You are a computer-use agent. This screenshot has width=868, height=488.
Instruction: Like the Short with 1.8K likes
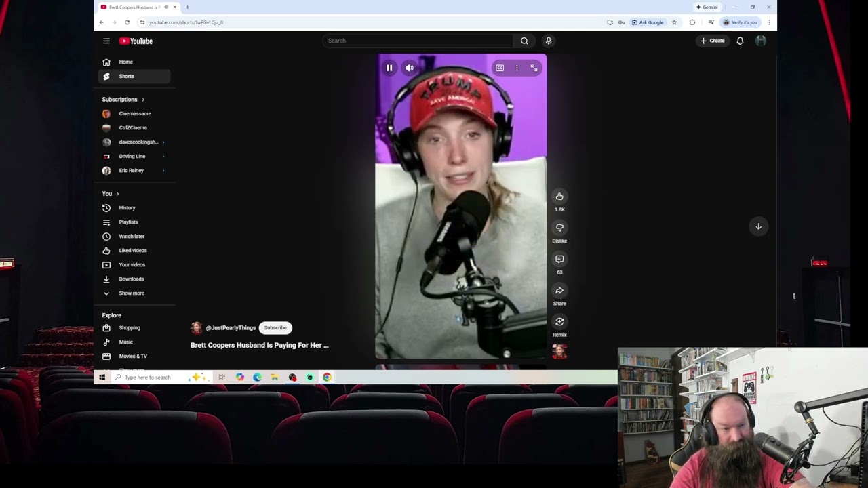pos(559,197)
